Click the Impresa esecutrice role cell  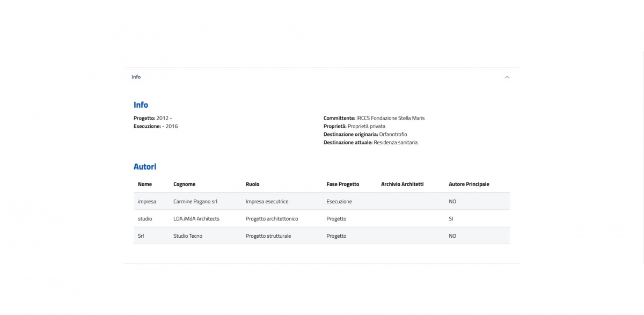tap(267, 201)
